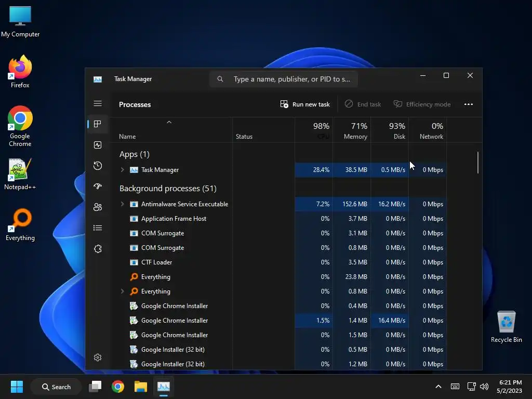Click the 152.6 MB memory cell
This screenshot has height=399, width=532.
click(x=352, y=204)
